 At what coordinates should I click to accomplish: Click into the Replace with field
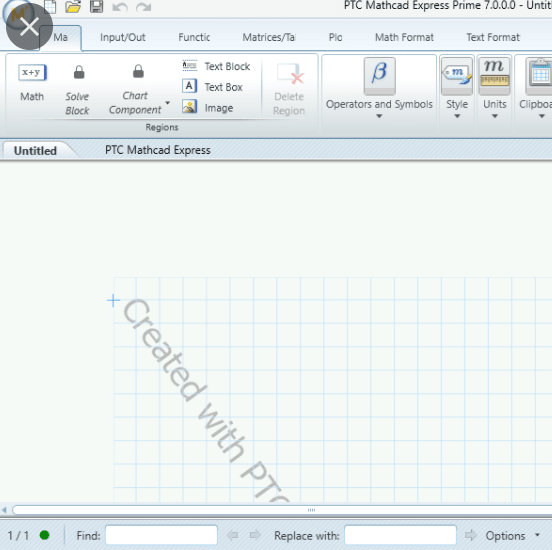tap(400, 535)
